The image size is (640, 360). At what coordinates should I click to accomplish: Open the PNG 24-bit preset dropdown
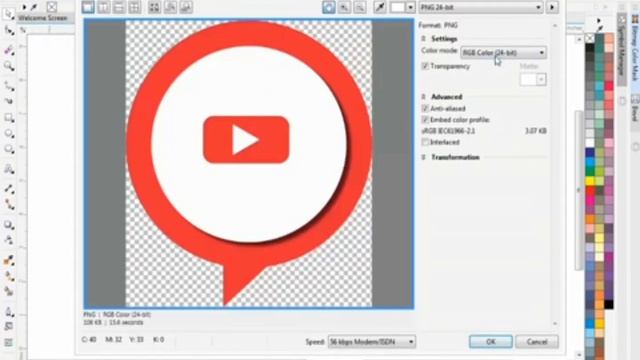(481, 7)
